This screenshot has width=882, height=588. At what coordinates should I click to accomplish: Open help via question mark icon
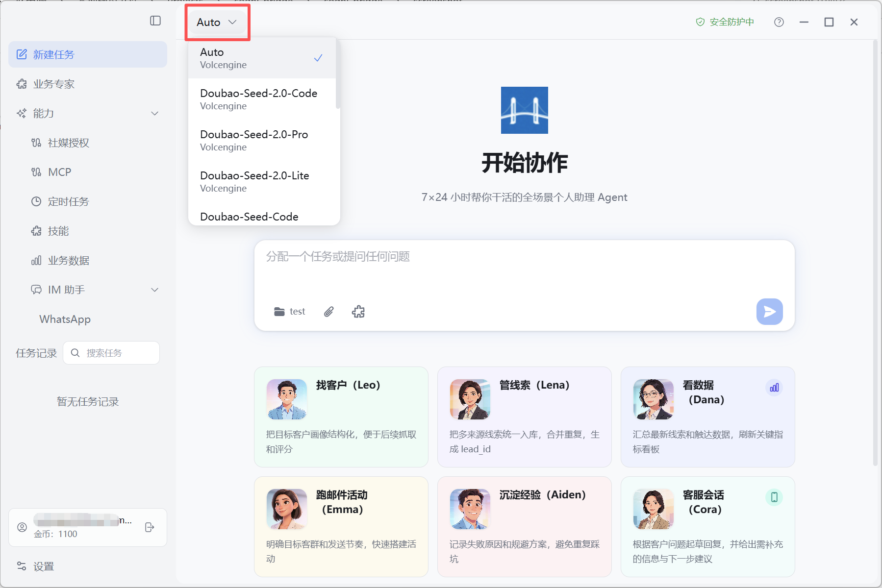779,22
